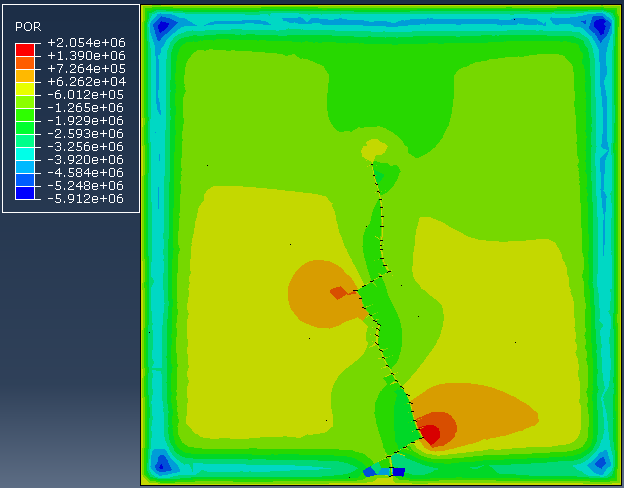The width and height of the screenshot is (624, 488).
Task: Select the orange legend color swatch
Action: (25, 76)
